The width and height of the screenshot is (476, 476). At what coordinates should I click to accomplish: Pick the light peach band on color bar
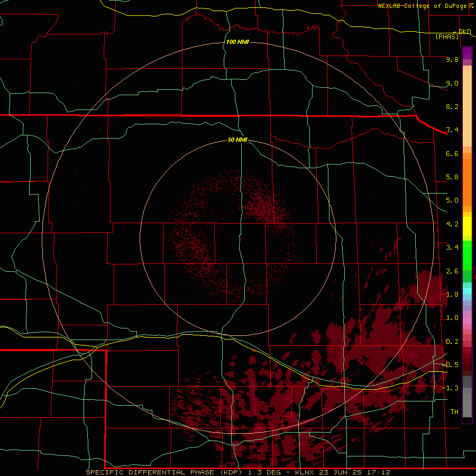coord(467,108)
